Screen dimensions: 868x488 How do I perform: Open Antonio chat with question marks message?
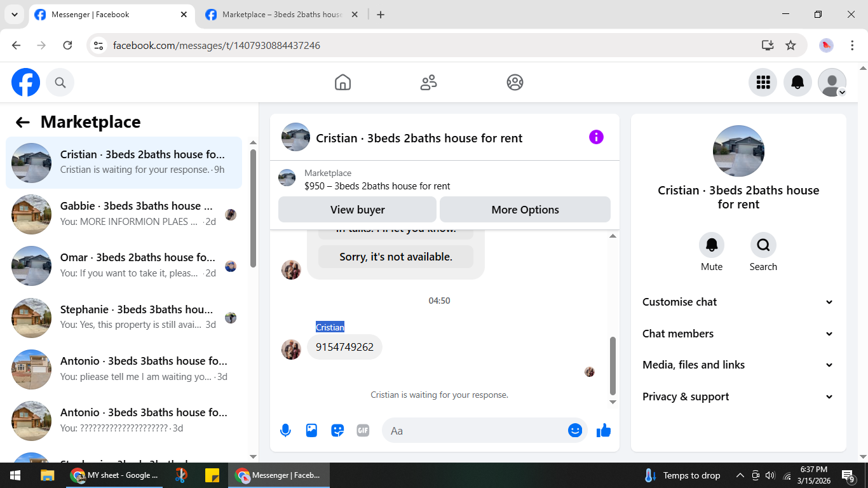coord(124,421)
